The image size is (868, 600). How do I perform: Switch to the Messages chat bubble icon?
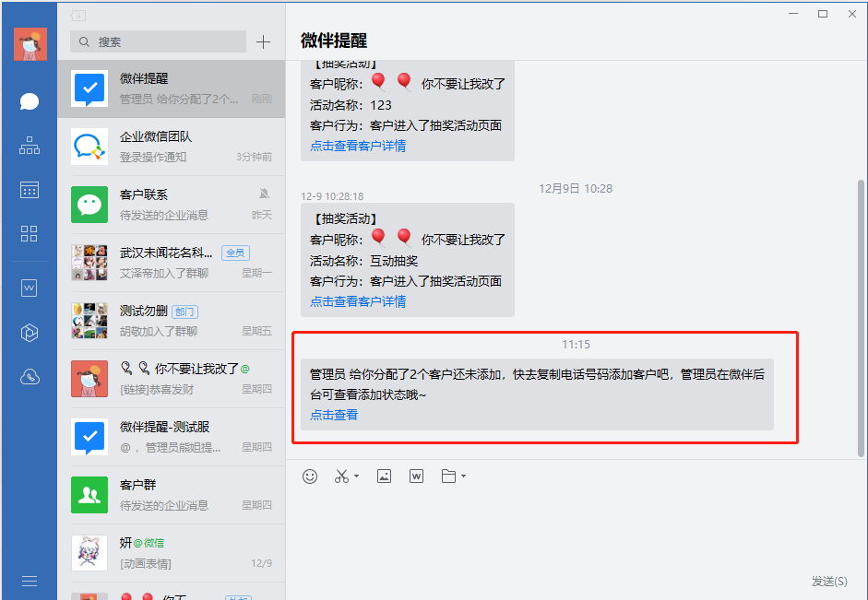(x=30, y=101)
